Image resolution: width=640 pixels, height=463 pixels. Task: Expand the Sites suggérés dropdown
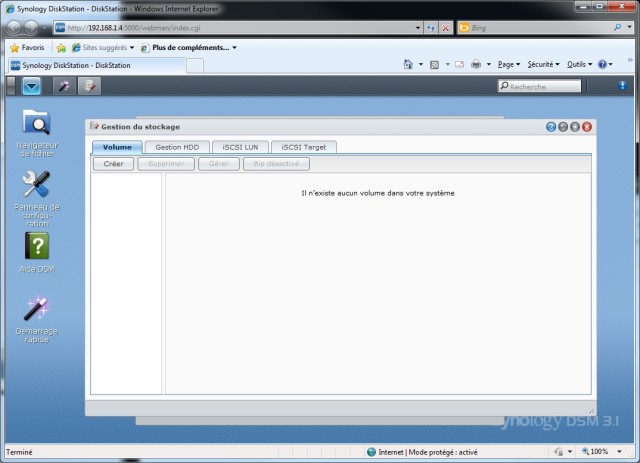pos(132,48)
